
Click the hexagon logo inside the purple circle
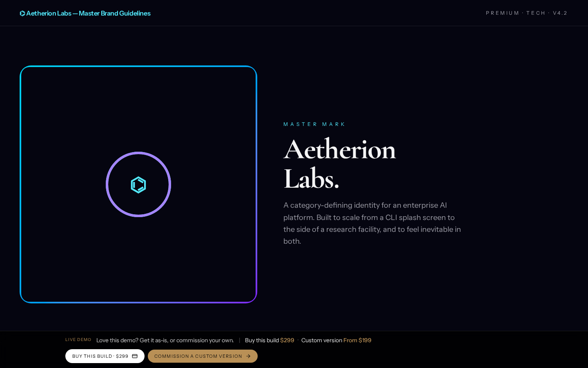coord(138,185)
